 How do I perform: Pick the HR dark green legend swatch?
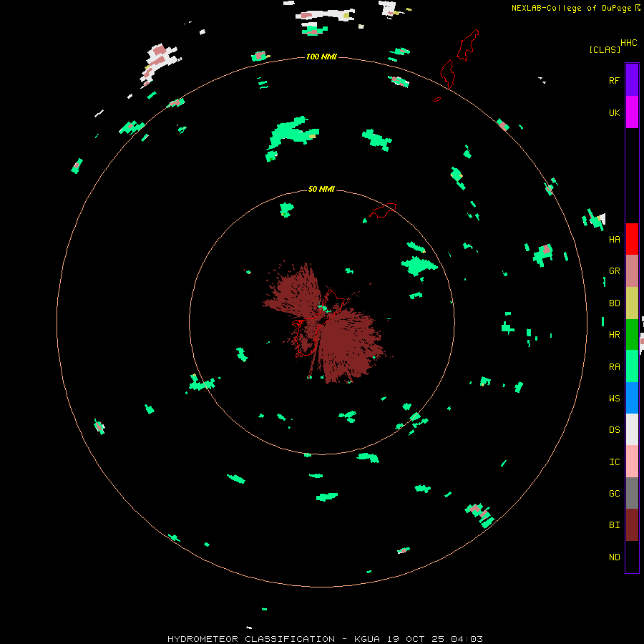632,335
